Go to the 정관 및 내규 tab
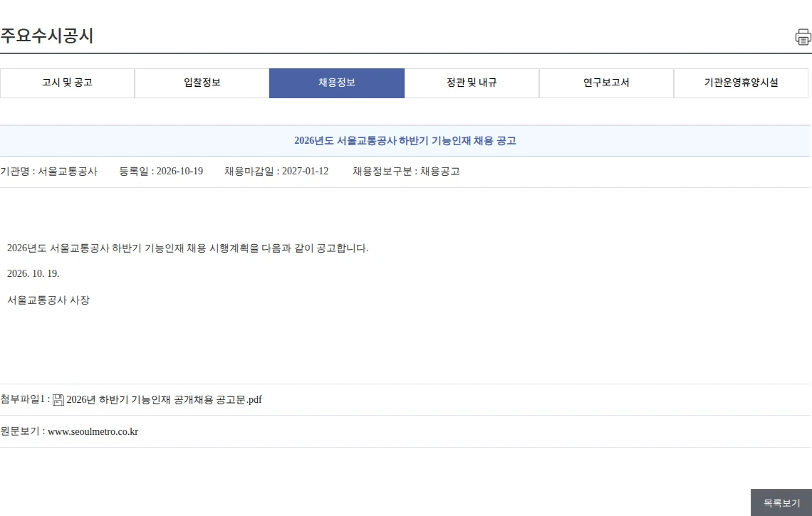The image size is (812, 516). 472,83
